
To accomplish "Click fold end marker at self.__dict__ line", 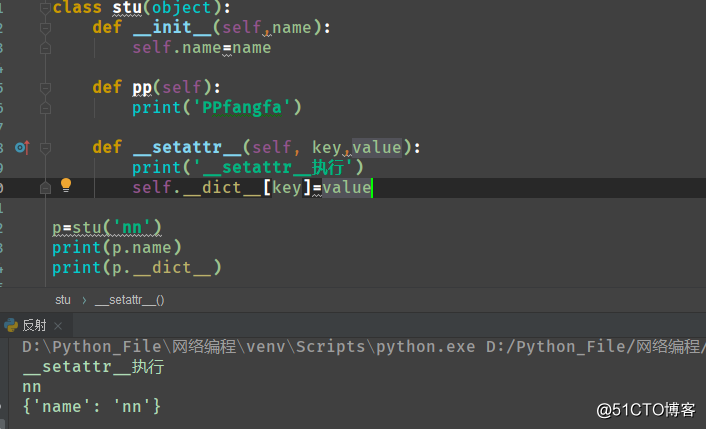I will (45, 188).
